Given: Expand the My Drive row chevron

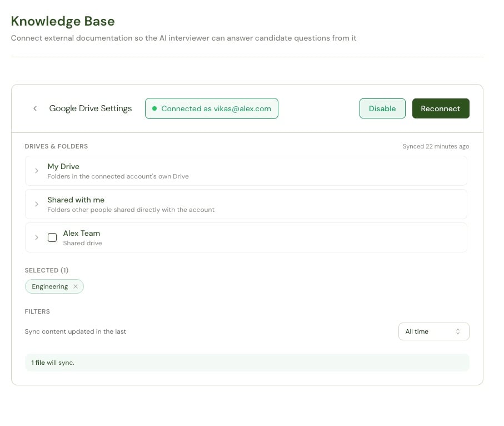Looking at the screenshot, I should [37, 171].
